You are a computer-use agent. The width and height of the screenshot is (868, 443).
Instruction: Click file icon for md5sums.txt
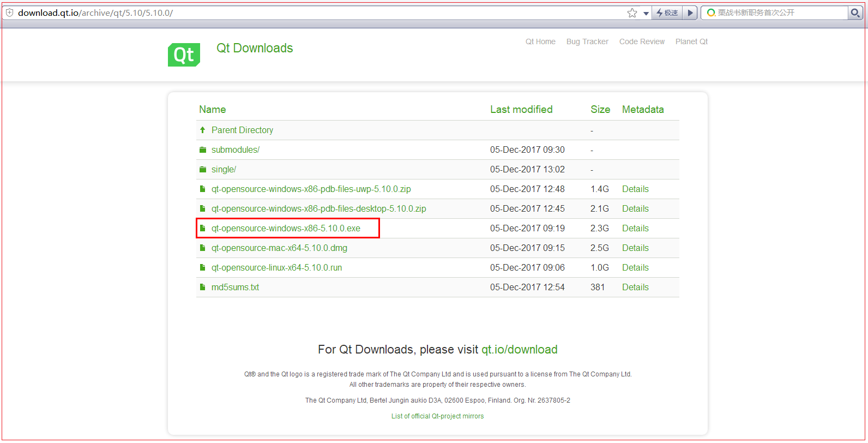[202, 287]
